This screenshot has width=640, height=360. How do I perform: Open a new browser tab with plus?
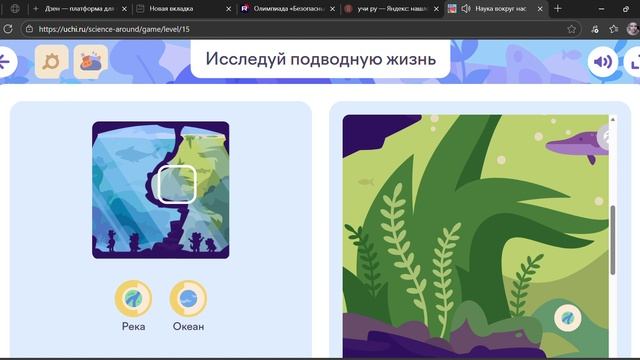558,9
